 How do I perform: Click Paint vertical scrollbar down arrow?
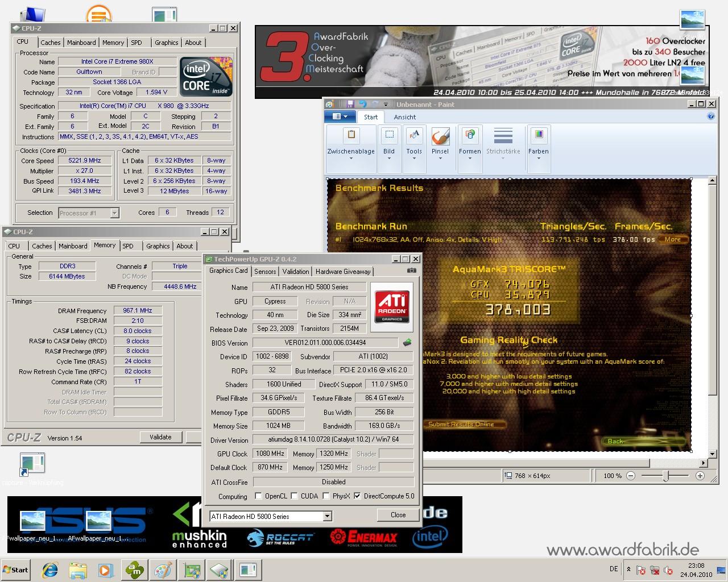pos(711,454)
